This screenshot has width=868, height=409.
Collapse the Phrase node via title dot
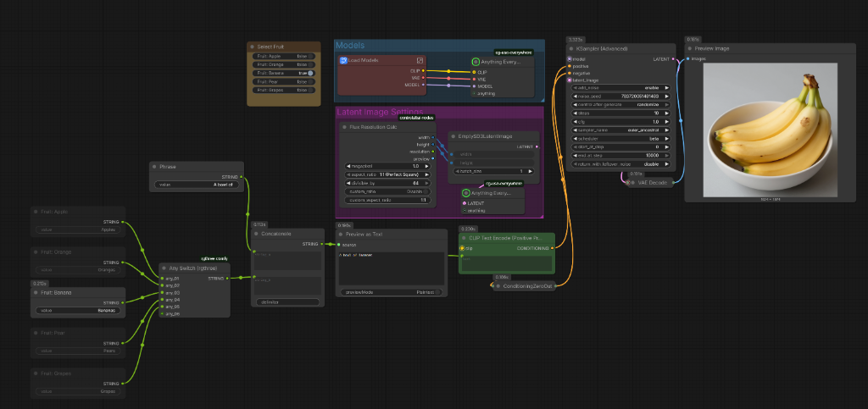154,166
